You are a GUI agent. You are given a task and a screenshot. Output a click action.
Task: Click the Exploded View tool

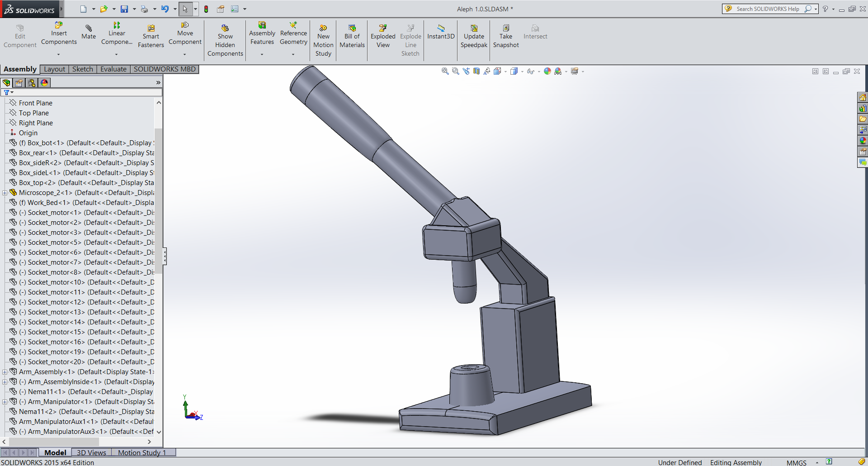(383, 36)
